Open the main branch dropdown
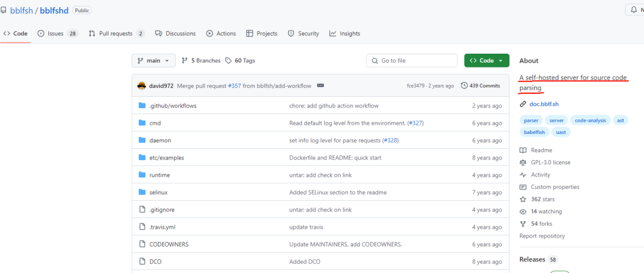 click(x=154, y=60)
